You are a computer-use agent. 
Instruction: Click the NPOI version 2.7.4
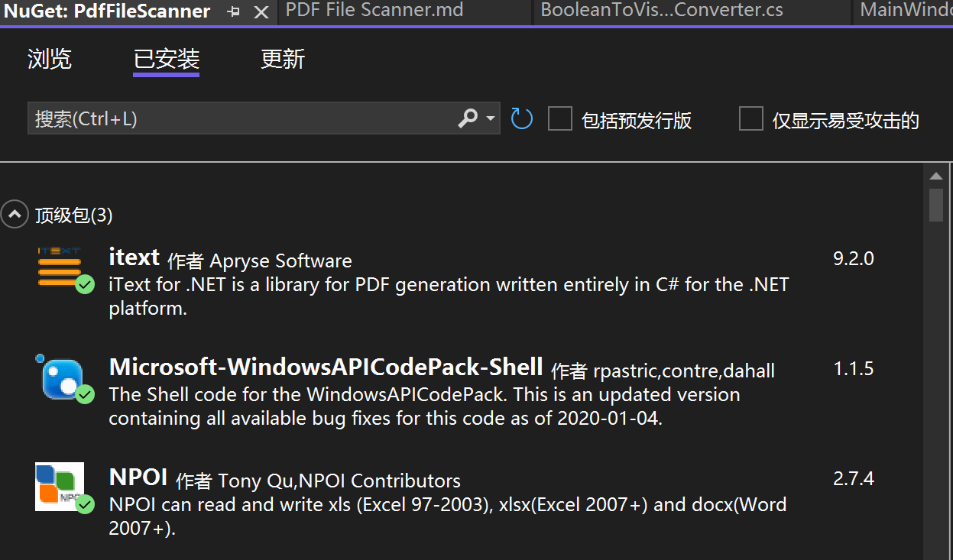pyautogui.click(x=854, y=478)
